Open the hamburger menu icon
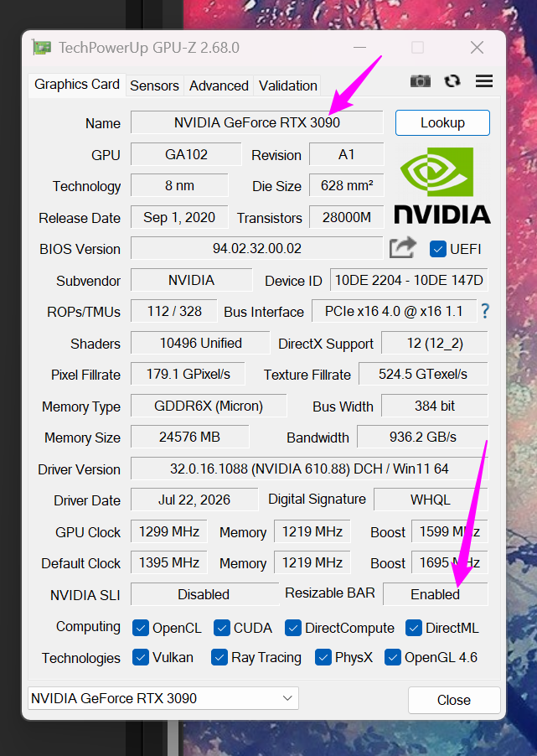The image size is (537, 756). coord(484,81)
